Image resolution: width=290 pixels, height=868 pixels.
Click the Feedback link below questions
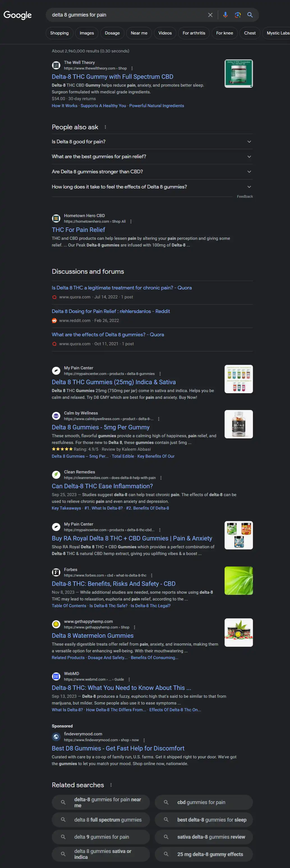tap(245, 196)
